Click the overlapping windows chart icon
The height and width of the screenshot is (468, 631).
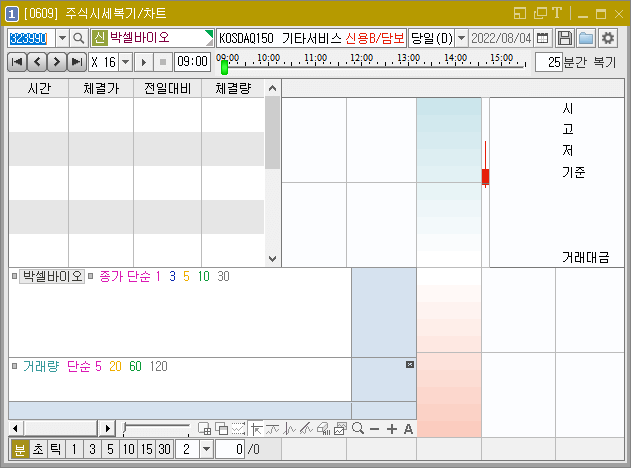tap(222, 429)
